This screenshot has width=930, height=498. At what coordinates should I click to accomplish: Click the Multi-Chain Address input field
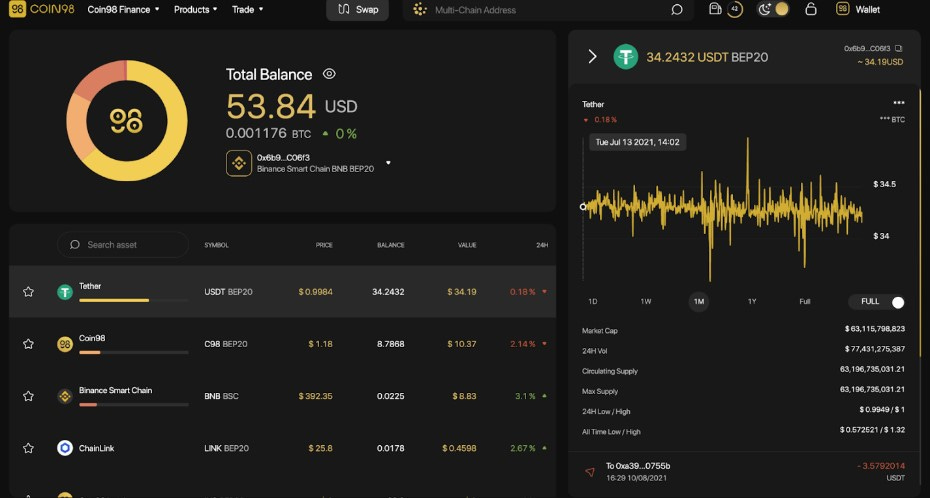coord(549,10)
